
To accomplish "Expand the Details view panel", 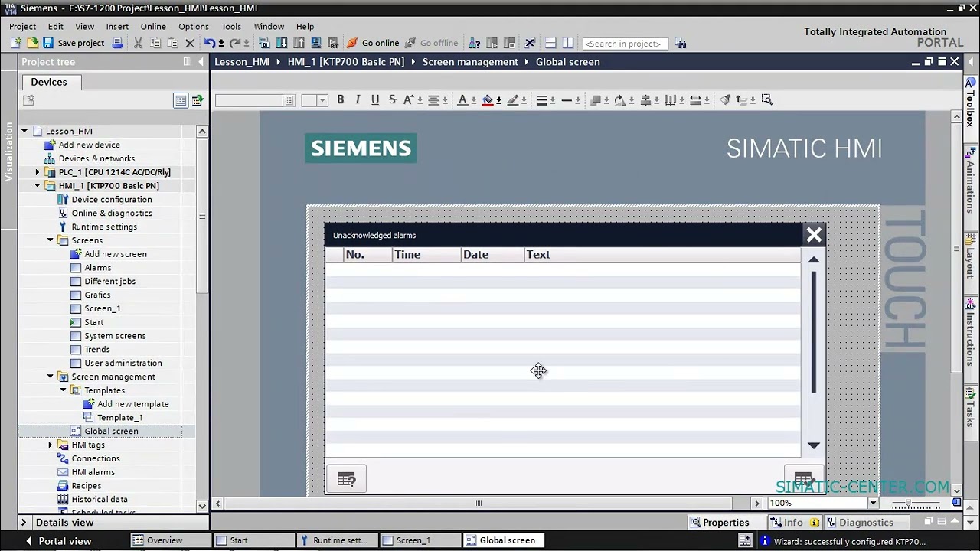I will point(23,523).
